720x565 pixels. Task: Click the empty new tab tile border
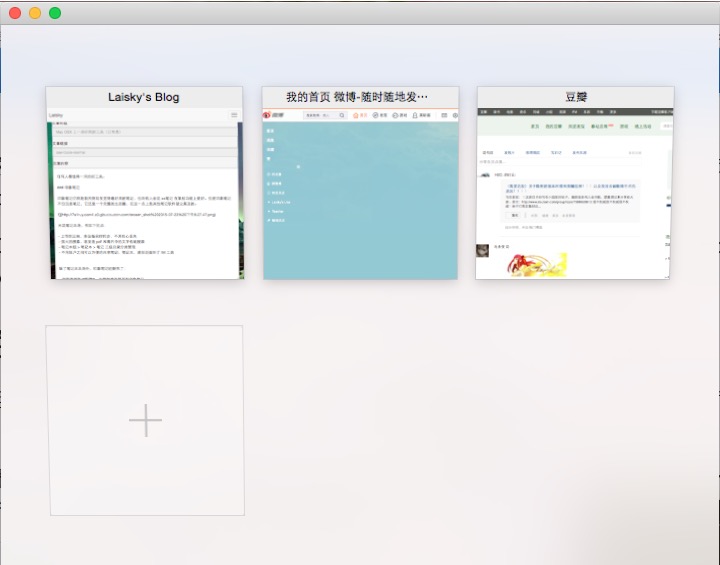(145, 327)
